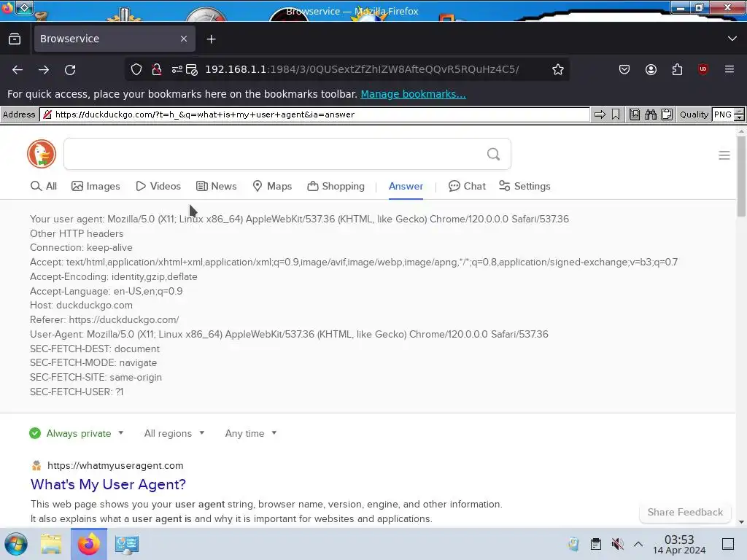Select the Answer tab
Screen dimensions: 747x560
coord(406,186)
